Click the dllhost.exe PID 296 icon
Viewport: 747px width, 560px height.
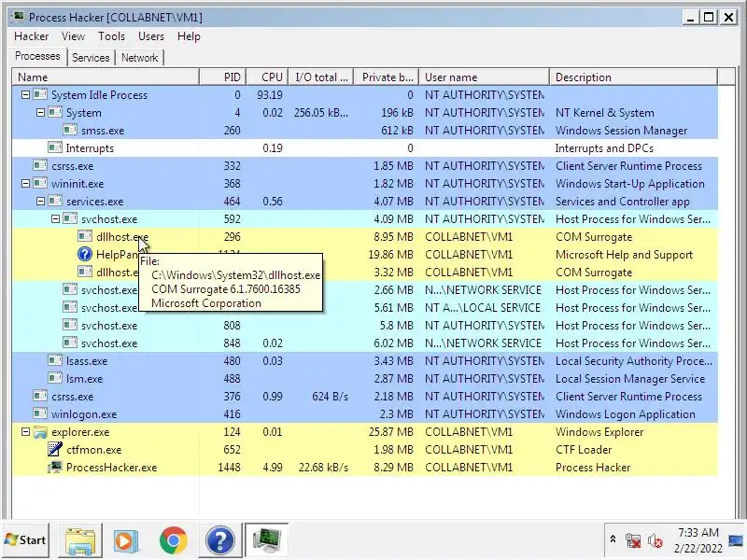point(85,237)
